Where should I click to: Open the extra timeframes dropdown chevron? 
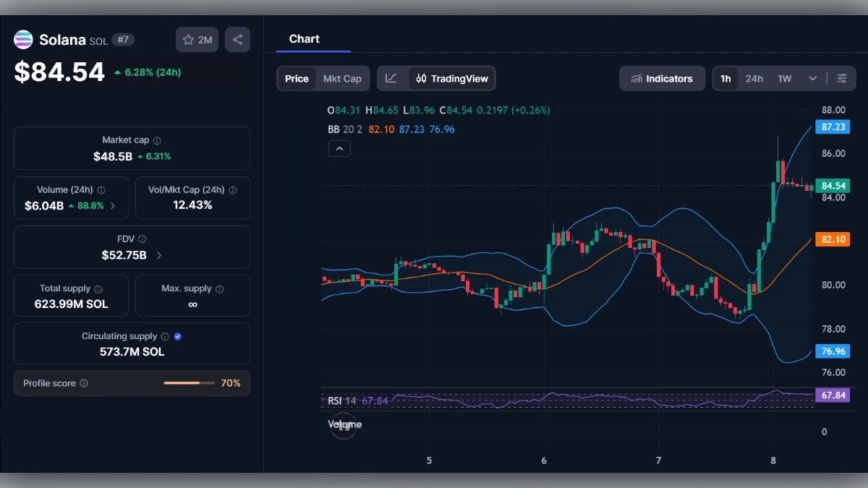(812, 78)
